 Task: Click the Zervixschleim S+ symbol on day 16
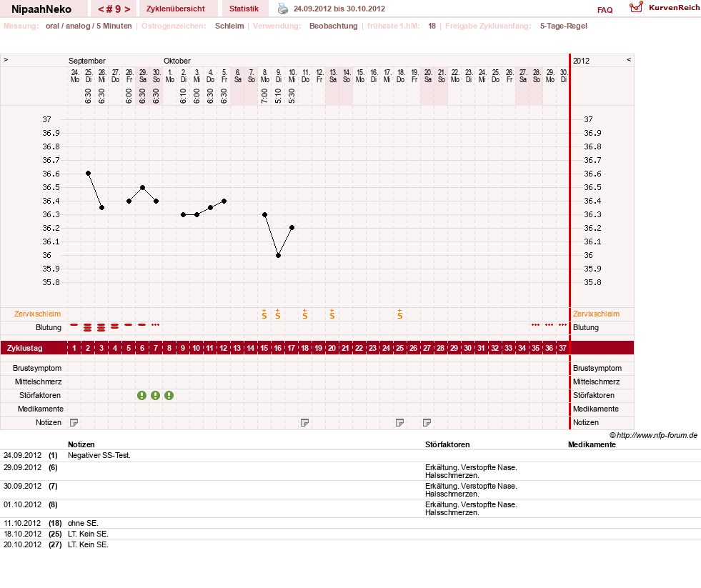(x=278, y=314)
